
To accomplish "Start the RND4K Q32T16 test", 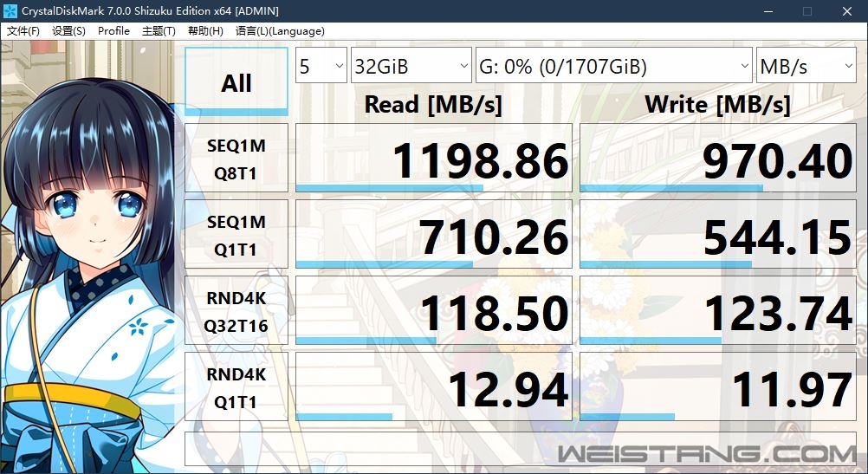I will (236, 310).
